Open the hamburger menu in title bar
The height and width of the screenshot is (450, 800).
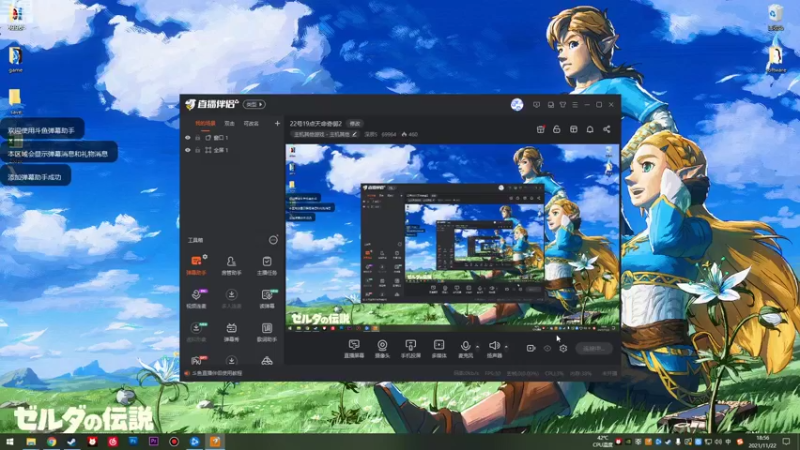[575, 105]
